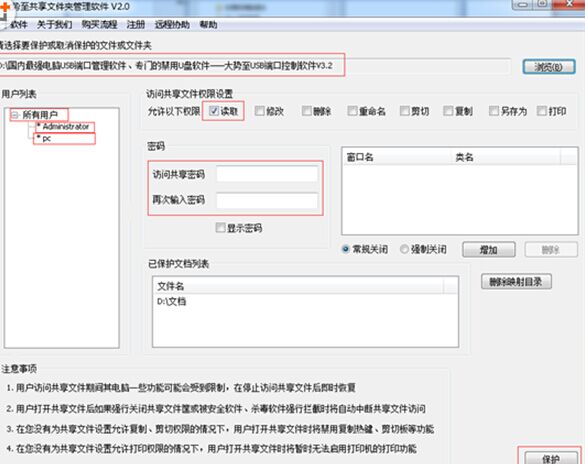Enable the 修改 permission checkbox

[259, 111]
